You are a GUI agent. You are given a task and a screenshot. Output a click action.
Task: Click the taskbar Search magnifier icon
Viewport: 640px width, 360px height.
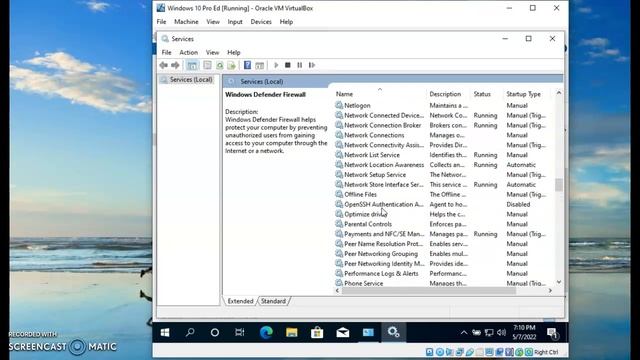tap(190, 333)
